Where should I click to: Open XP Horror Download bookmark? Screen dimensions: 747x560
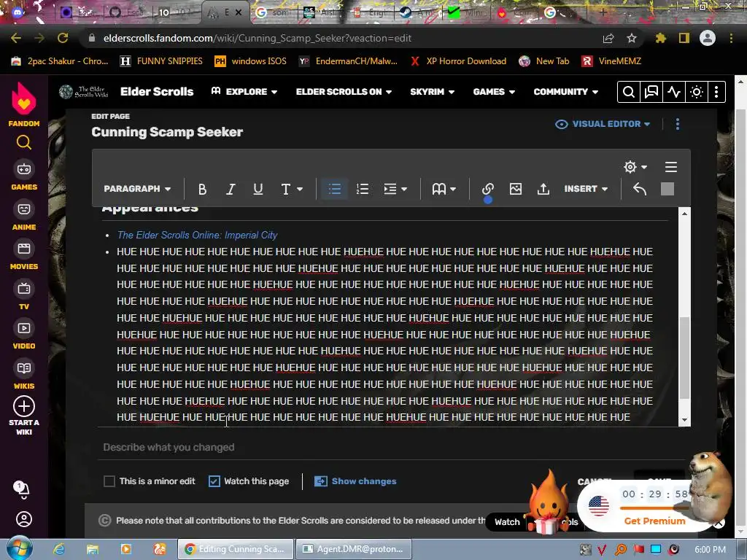click(458, 61)
